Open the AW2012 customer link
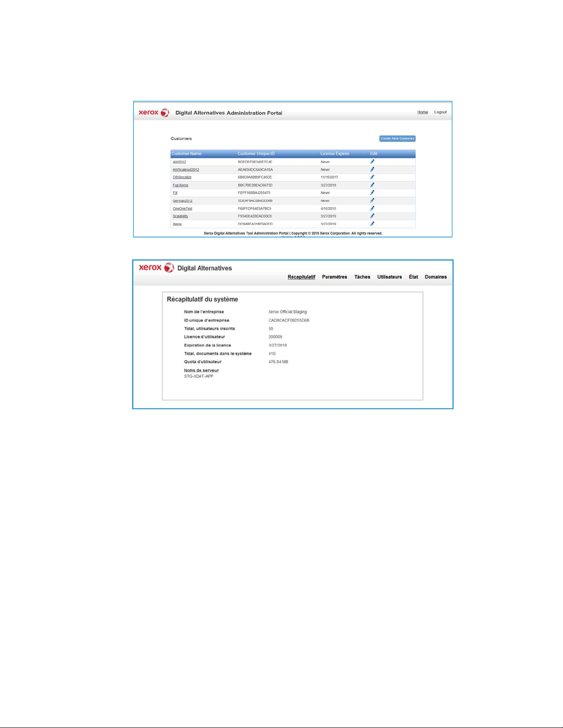Viewport: 563px width, 728px height. (x=179, y=162)
